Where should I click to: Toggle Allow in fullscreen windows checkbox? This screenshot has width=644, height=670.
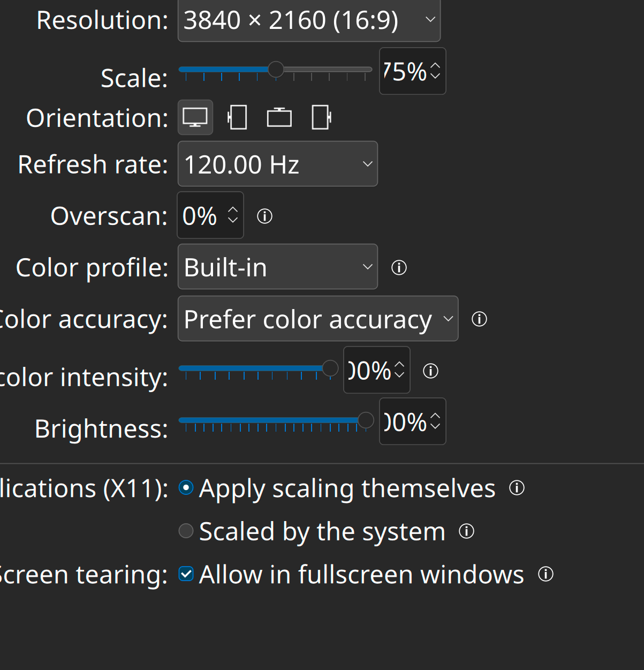[x=186, y=574]
